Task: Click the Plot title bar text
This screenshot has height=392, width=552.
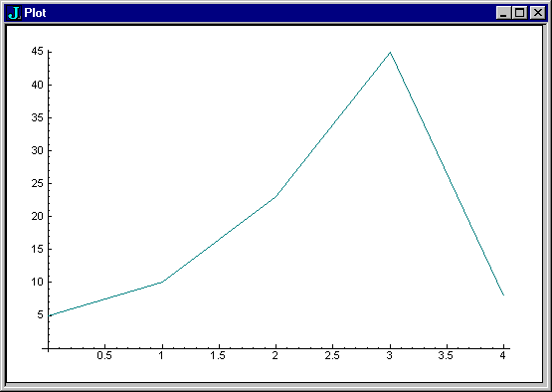Action: point(35,13)
